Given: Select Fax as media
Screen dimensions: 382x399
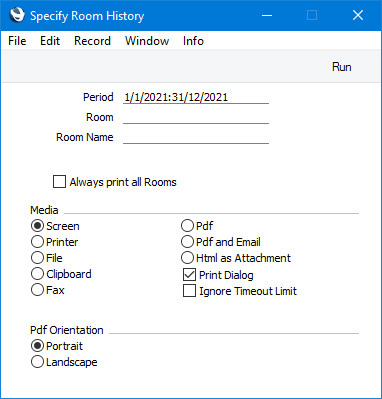Looking at the screenshot, I should click(37, 290).
